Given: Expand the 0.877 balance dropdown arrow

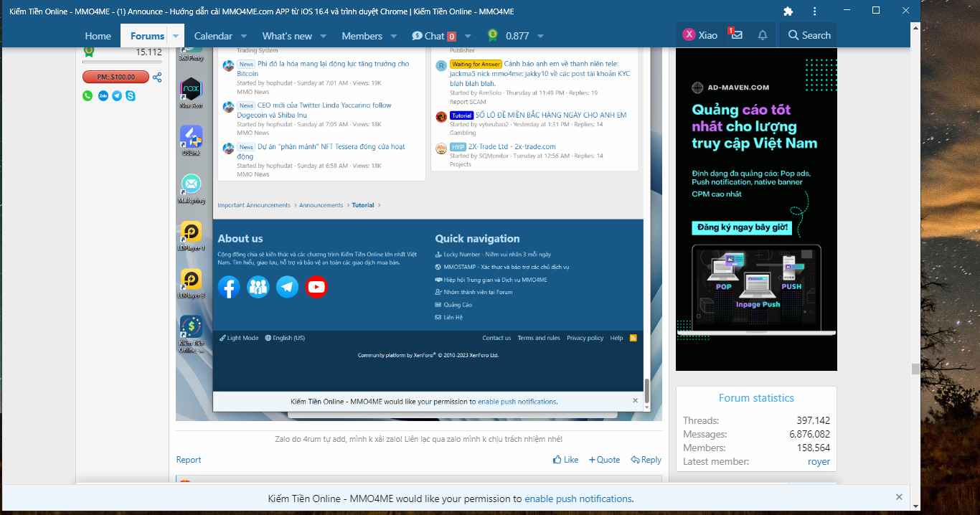Looking at the screenshot, I should (540, 36).
